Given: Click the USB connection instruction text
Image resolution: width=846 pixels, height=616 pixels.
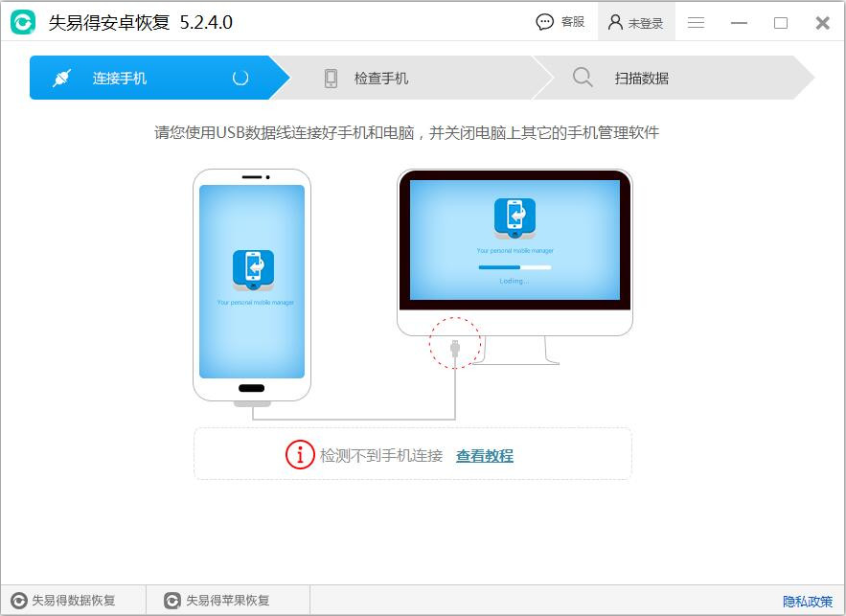Looking at the screenshot, I should 406,133.
